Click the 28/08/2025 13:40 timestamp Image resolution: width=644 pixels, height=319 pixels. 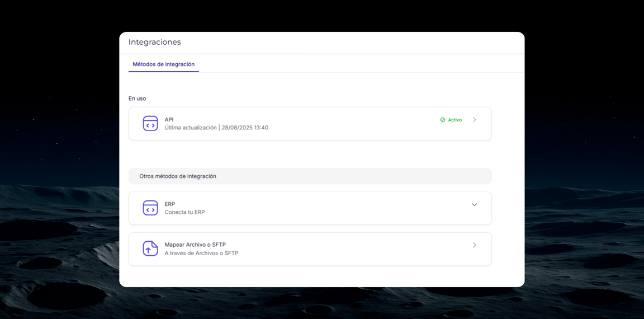point(245,128)
